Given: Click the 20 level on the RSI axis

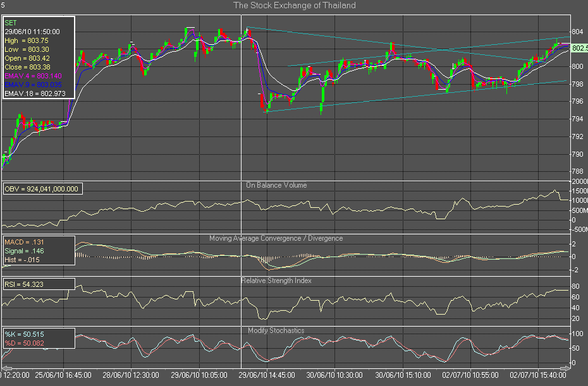Looking at the screenshot, I should 575,319.
